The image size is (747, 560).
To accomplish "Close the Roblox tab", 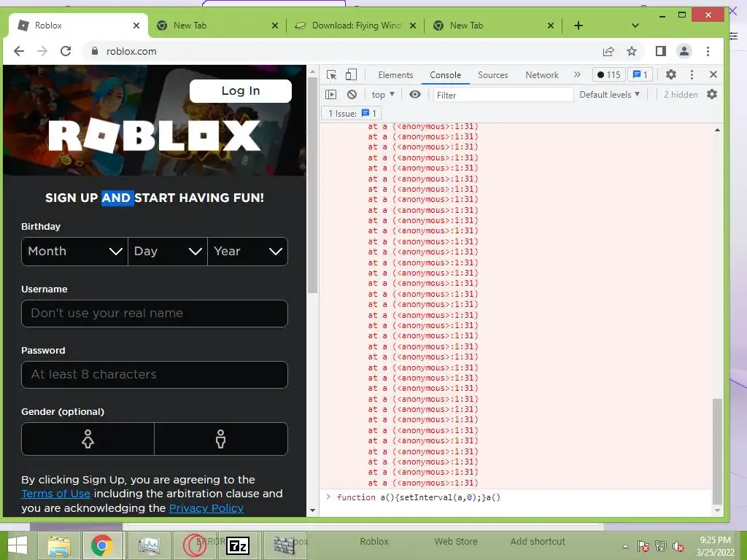I will tap(136, 26).
